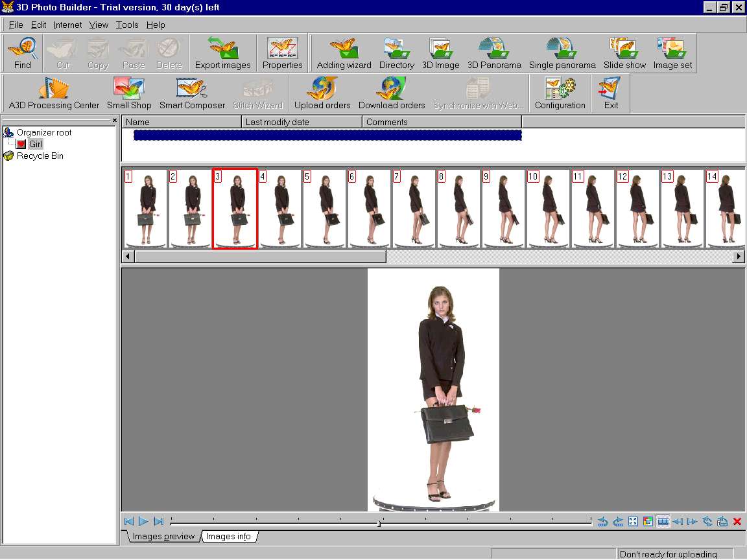Image resolution: width=747 pixels, height=560 pixels.
Task: Click the move frame left arrow icon
Action: (x=678, y=521)
